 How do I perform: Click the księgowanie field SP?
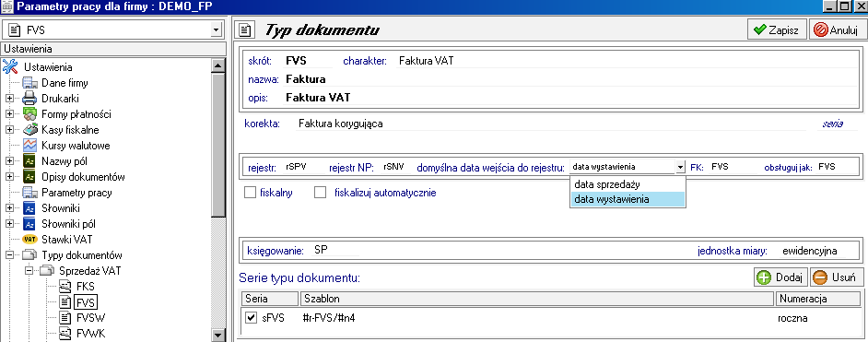pyautogui.click(x=321, y=250)
